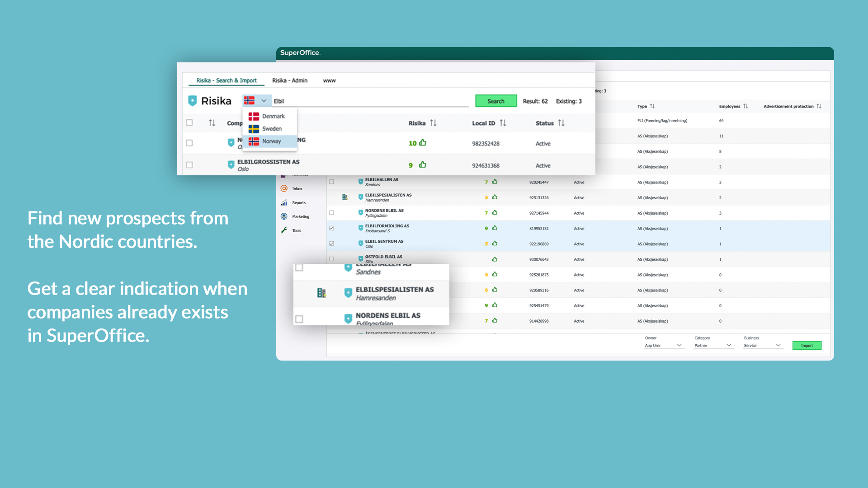Uncheck the ELBIL SENTRUM AS checkbox
Screen dimensions: 868x488
(x=331, y=243)
